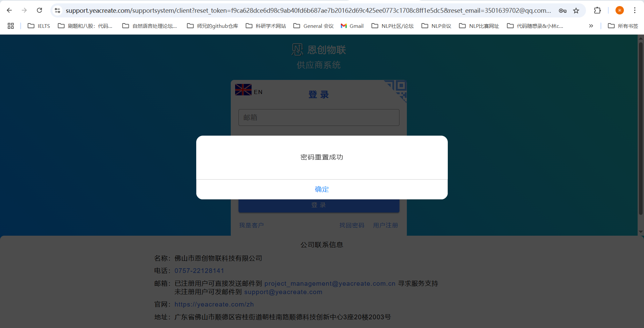Open the IELTS bookmark folder

pos(39,26)
